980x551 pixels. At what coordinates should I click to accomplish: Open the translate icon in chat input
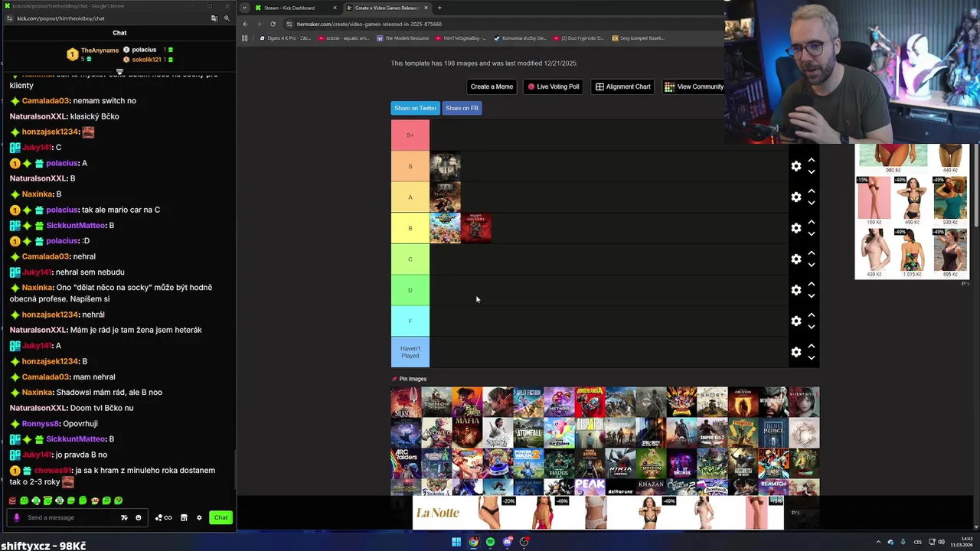click(x=124, y=517)
